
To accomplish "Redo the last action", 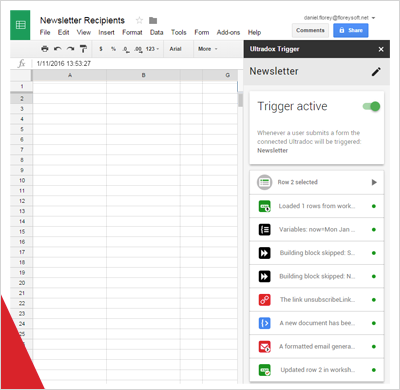I will pos(70,49).
